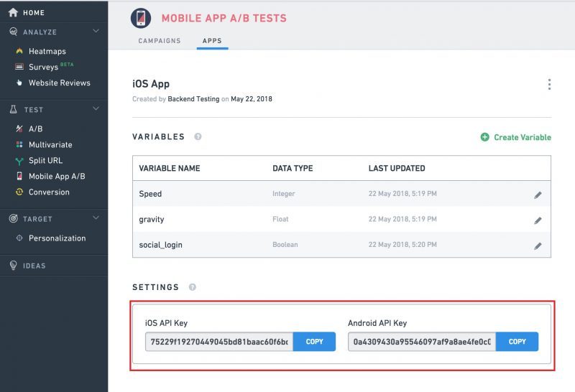Click the Backend Testing creator name
Image resolution: width=575 pixels, height=392 pixels.
[x=193, y=99]
